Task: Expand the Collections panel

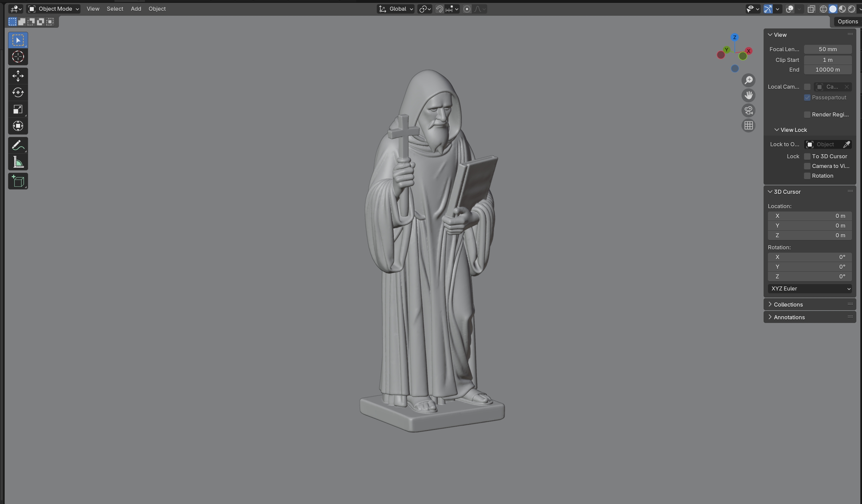Action: [x=788, y=304]
